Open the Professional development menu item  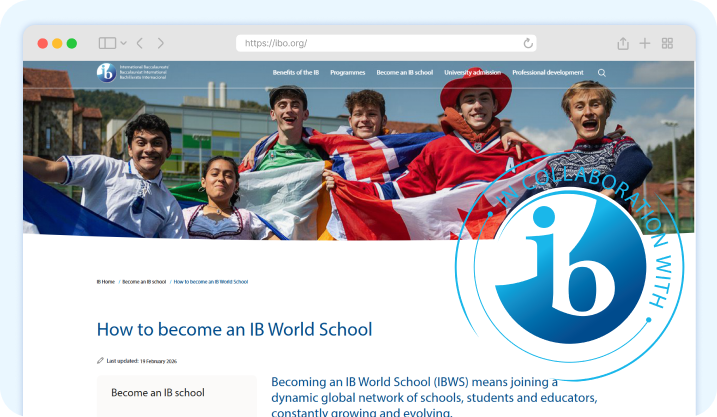[548, 72]
